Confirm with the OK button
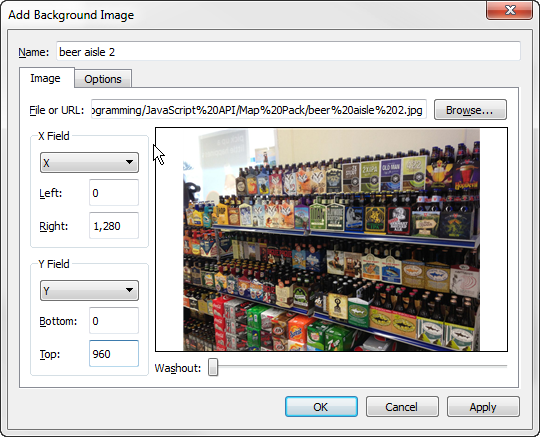Viewport: 540px width, 437px height. 321,407
